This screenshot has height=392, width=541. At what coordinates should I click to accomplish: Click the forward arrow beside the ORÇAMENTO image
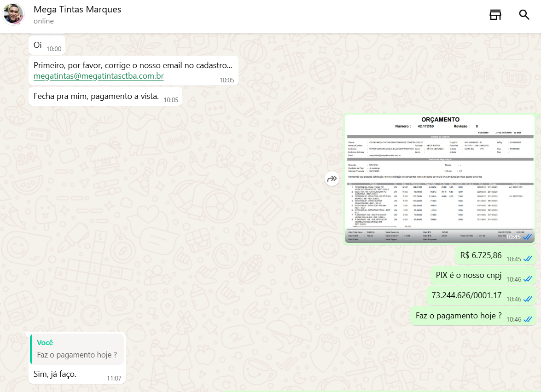point(332,179)
